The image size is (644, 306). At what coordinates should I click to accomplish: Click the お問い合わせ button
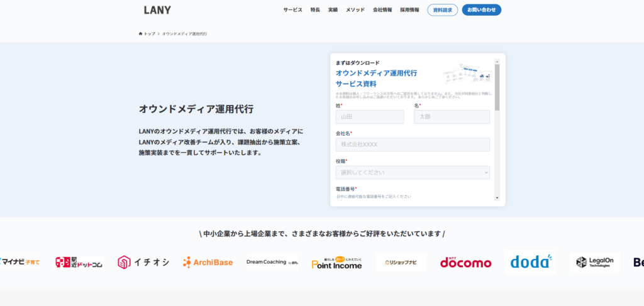[481, 10]
